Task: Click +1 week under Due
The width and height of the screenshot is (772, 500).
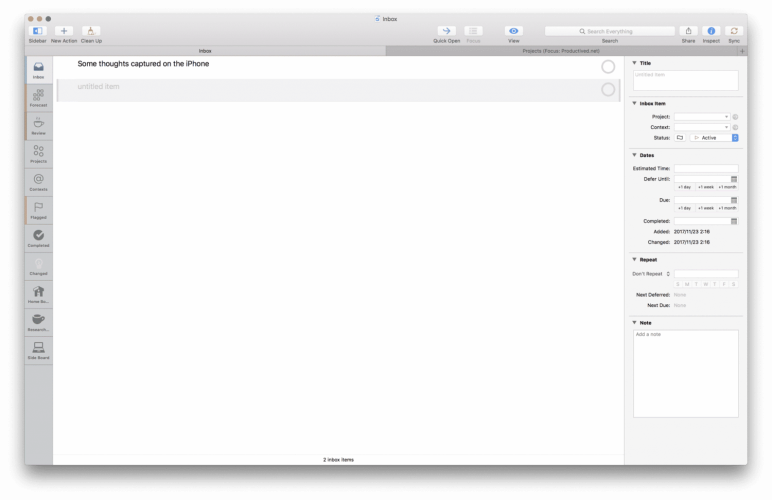Action: [706, 208]
